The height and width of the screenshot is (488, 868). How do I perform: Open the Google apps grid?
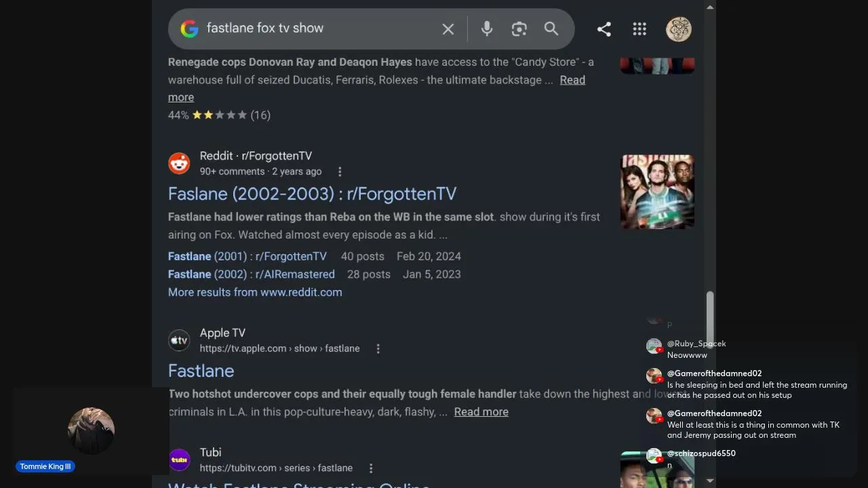(639, 29)
